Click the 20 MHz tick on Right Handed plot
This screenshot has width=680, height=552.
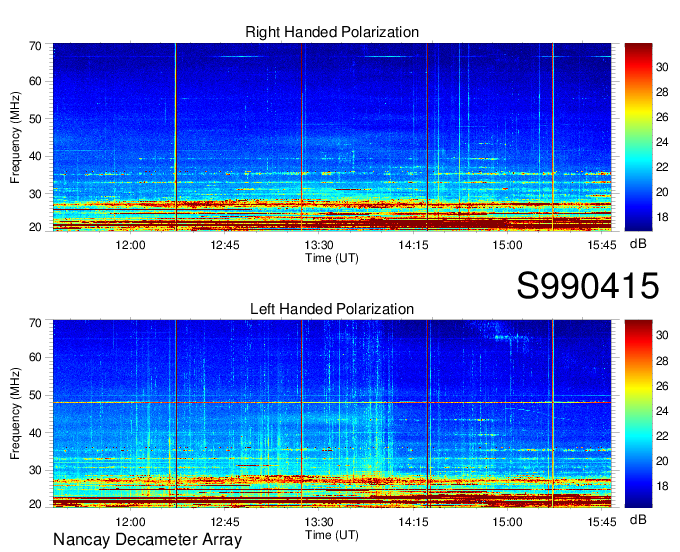[35, 227]
